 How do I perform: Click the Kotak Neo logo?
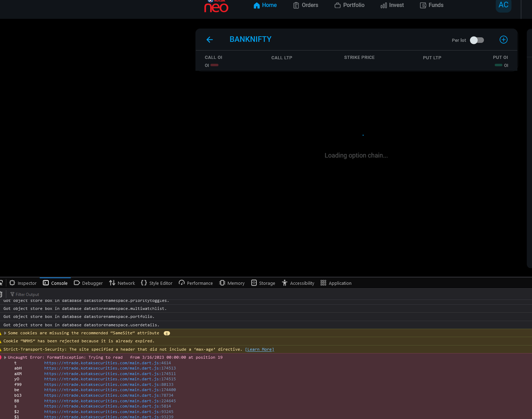tap(216, 6)
